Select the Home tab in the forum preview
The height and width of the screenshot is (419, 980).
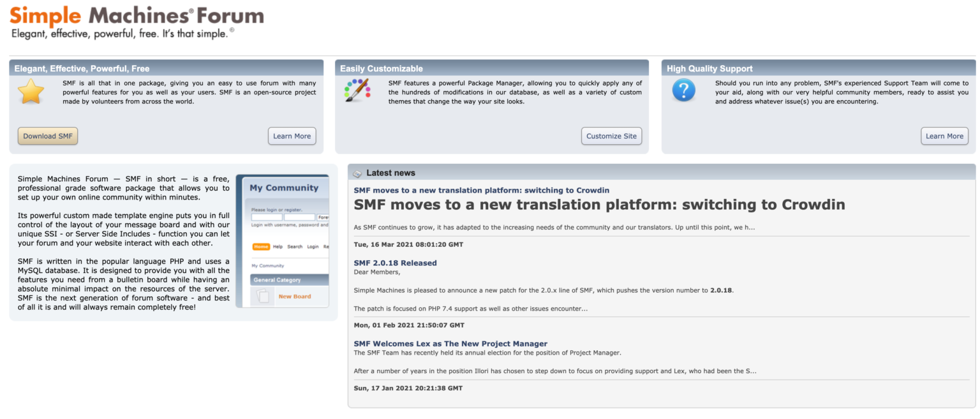tap(262, 247)
